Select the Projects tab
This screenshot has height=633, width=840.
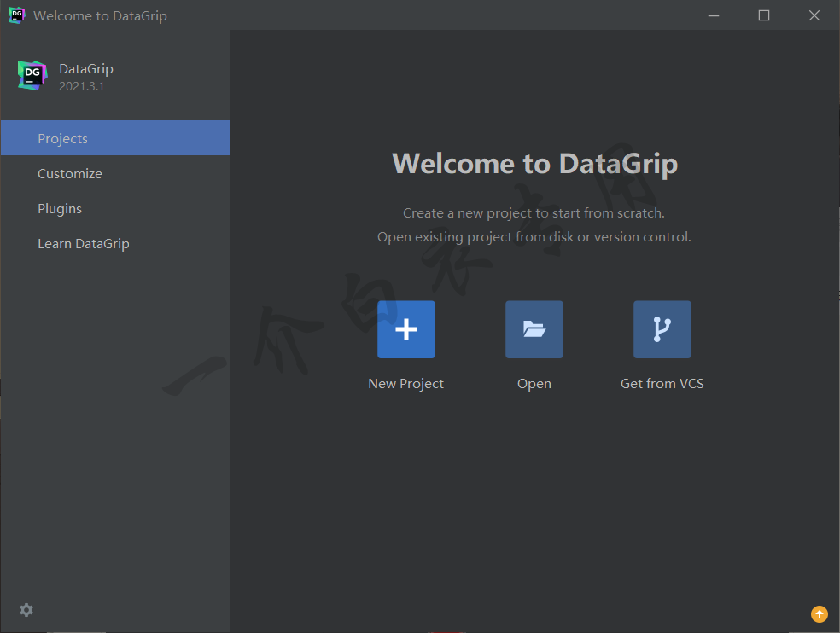[x=116, y=138]
